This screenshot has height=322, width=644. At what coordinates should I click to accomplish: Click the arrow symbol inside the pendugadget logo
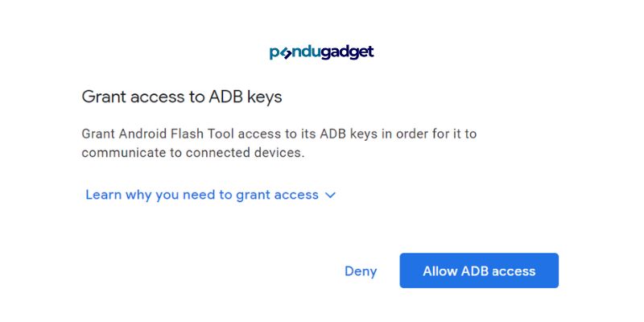pyautogui.click(x=285, y=53)
